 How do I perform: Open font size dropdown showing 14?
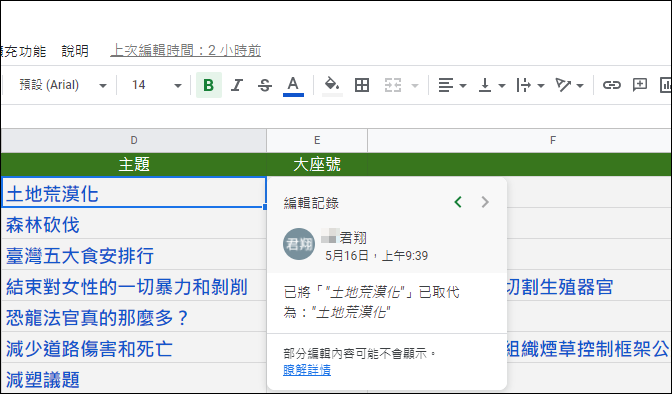coord(156,85)
